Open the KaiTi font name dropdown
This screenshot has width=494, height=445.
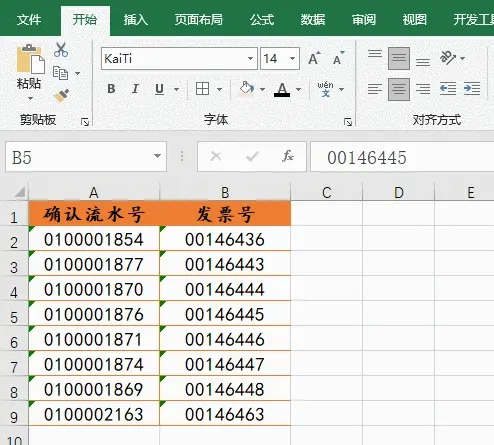point(250,58)
